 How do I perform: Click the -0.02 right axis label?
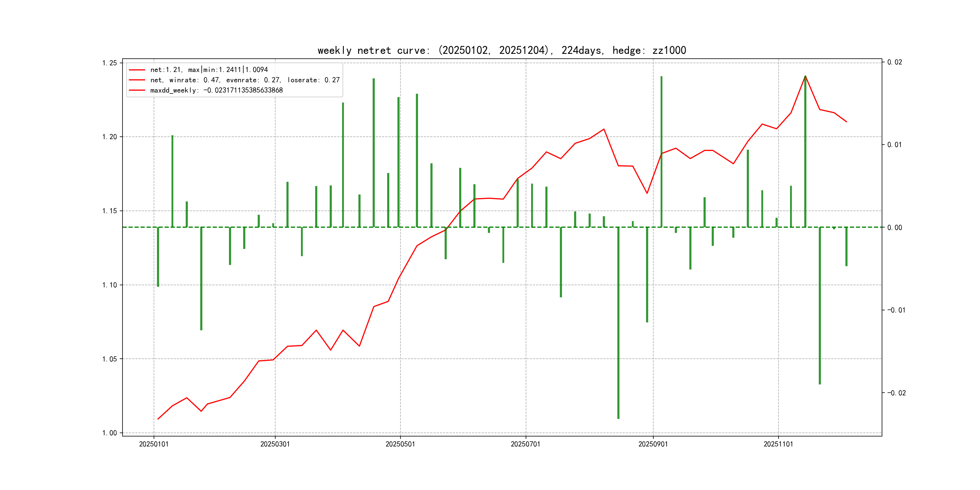click(896, 393)
